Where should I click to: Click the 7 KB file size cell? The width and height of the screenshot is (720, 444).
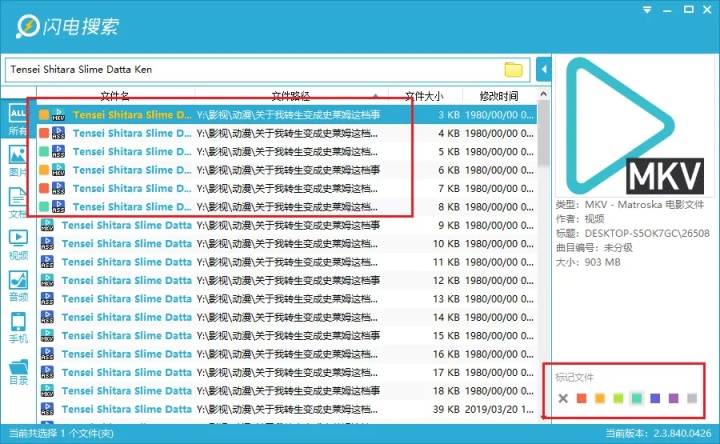pos(449,188)
